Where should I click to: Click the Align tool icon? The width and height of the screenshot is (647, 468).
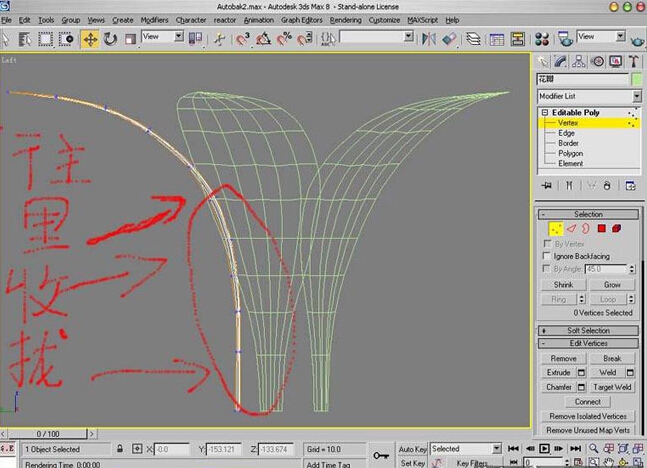click(449, 39)
